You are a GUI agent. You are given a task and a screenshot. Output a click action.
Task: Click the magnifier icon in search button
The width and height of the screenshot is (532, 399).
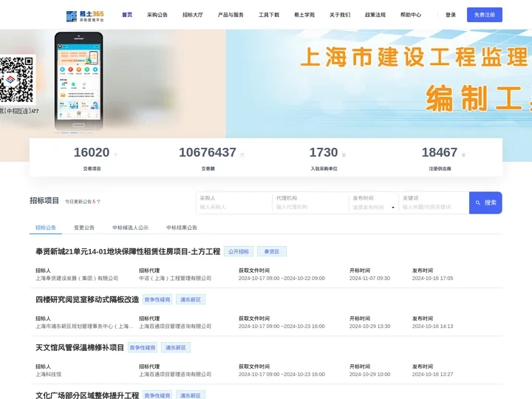point(478,202)
